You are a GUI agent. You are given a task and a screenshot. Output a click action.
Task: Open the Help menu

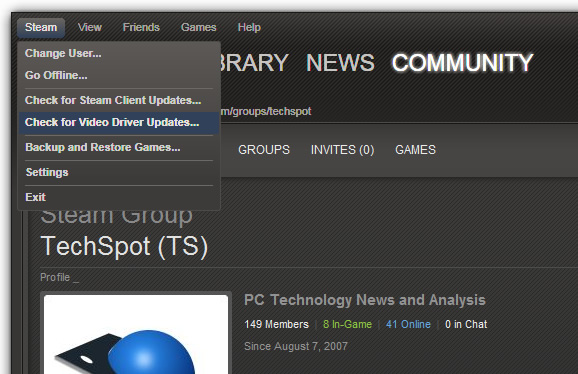click(x=249, y=28)
